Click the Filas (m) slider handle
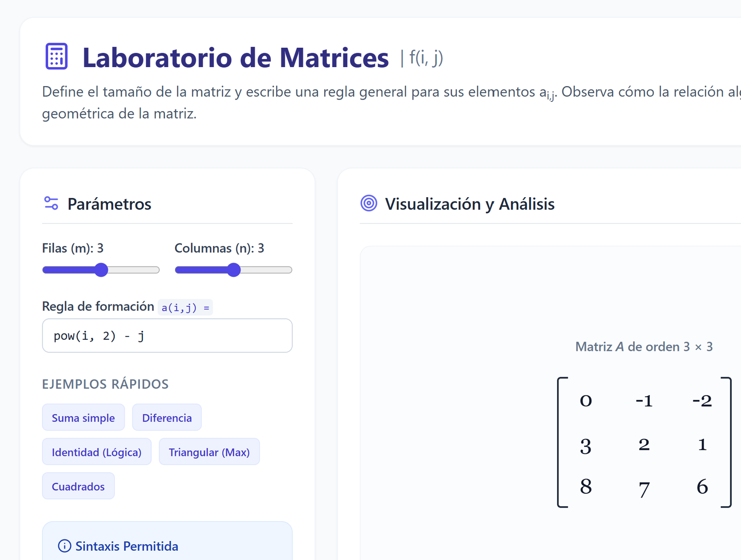The image size is (741, 560). tap(101, 270)
